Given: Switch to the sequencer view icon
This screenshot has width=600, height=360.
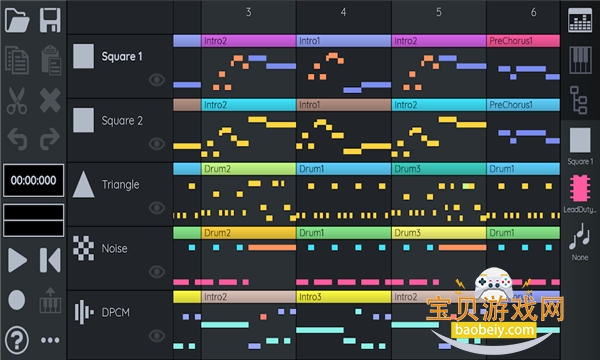Looking at the screenshot, I should point(580,20).
